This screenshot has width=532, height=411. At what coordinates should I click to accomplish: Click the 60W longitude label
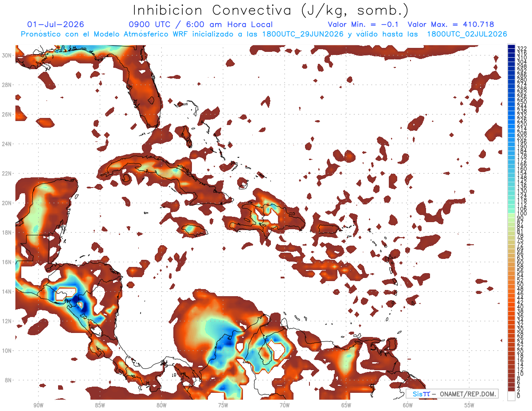coord(408,405)
